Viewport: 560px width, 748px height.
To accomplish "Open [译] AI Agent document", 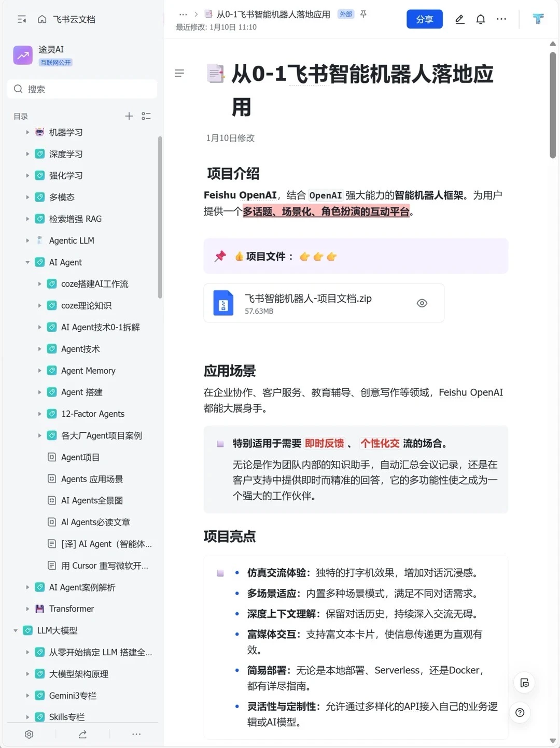I will pyautogui.click(x=106, y=544).
